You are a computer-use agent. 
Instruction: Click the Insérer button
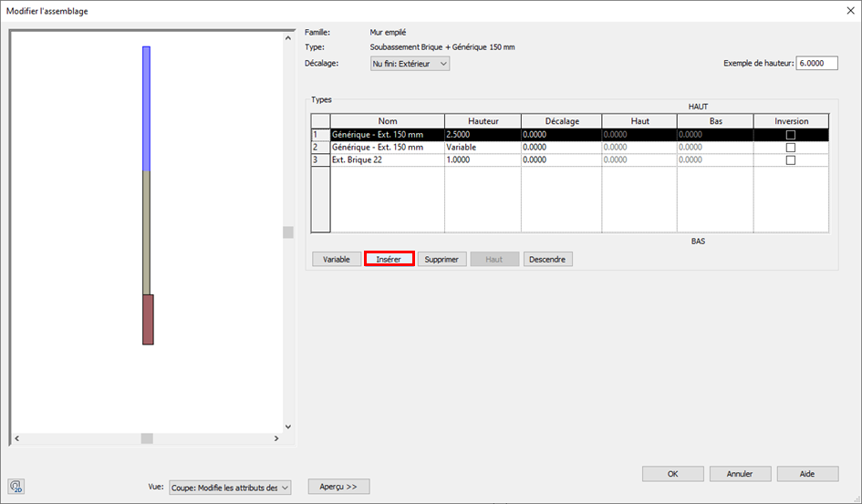[389, 259]
